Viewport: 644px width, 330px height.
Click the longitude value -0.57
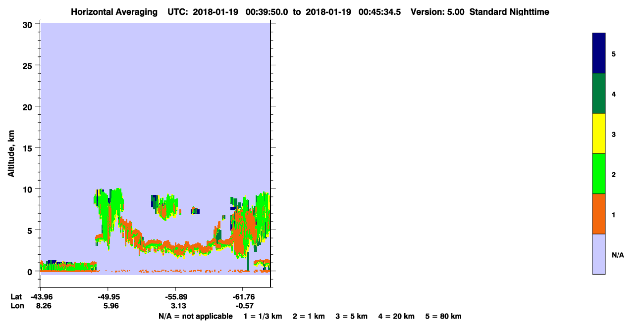point(244,306)
